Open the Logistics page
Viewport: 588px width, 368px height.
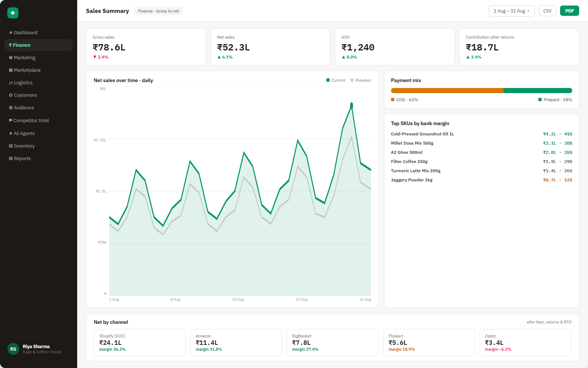point(39,83)
